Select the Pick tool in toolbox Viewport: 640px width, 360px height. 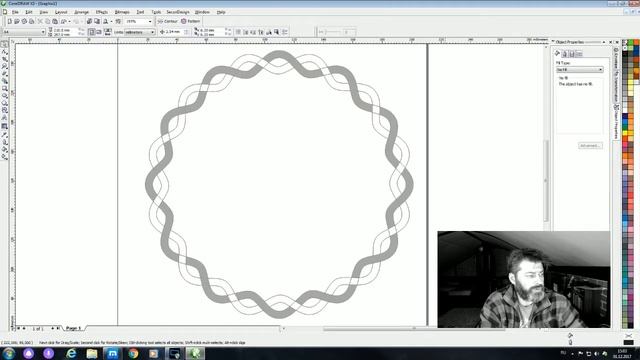pos(4,44)
